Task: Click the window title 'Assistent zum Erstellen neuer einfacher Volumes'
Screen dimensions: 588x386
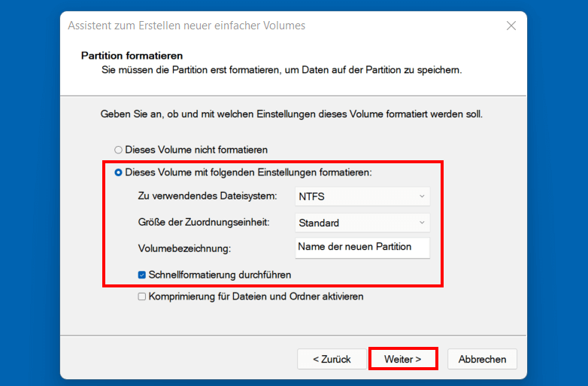Action: [186, 26]
